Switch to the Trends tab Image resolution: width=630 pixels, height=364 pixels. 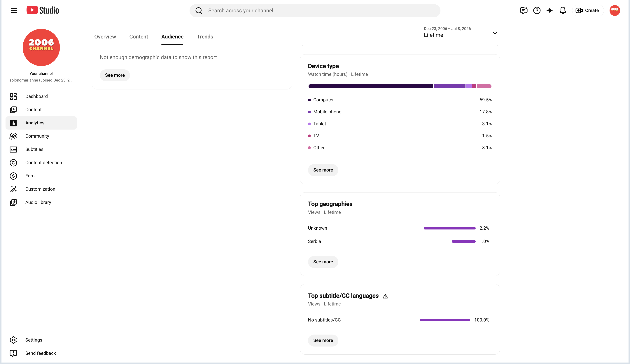pyautogui.click(x=205, y=37)
